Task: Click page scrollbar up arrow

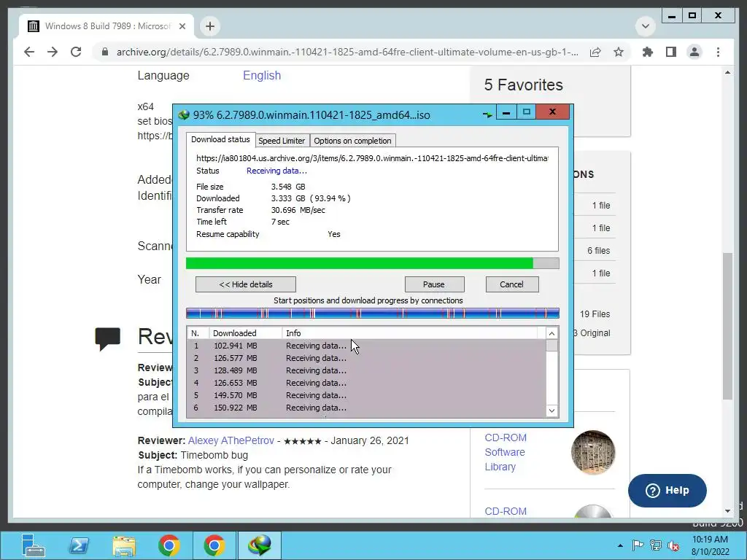Action: 727,72
